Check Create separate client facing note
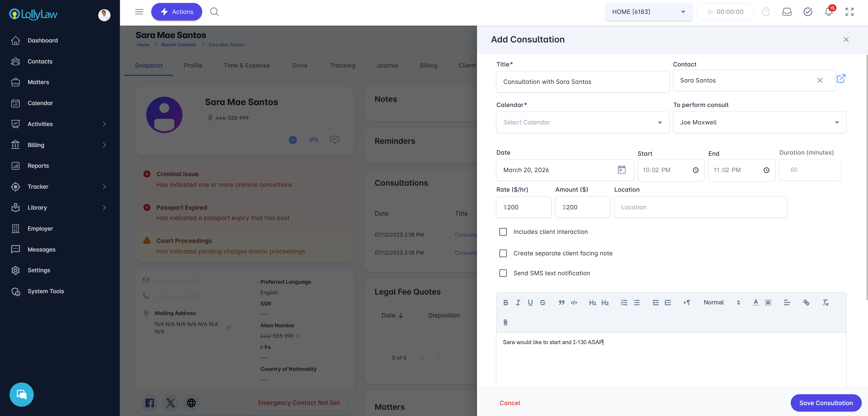Image resolution: width=868 pixels, height=416 pixels. coord(503,253)
